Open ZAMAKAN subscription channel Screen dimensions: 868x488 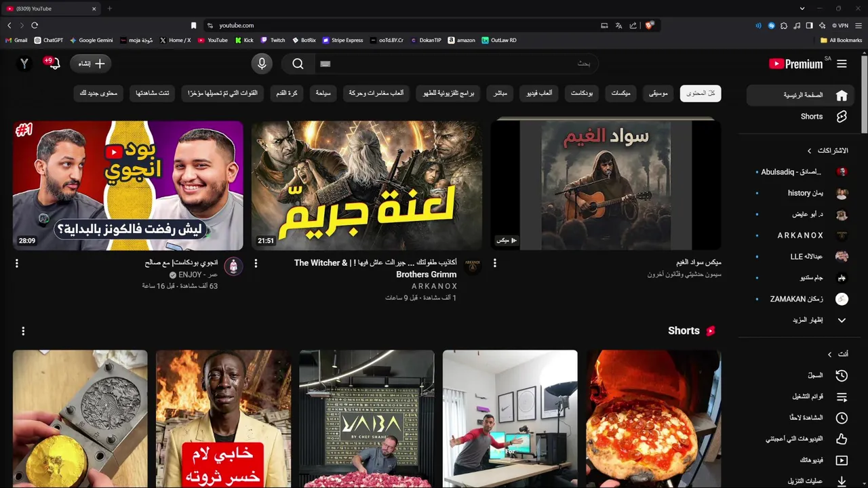(801, 299)
